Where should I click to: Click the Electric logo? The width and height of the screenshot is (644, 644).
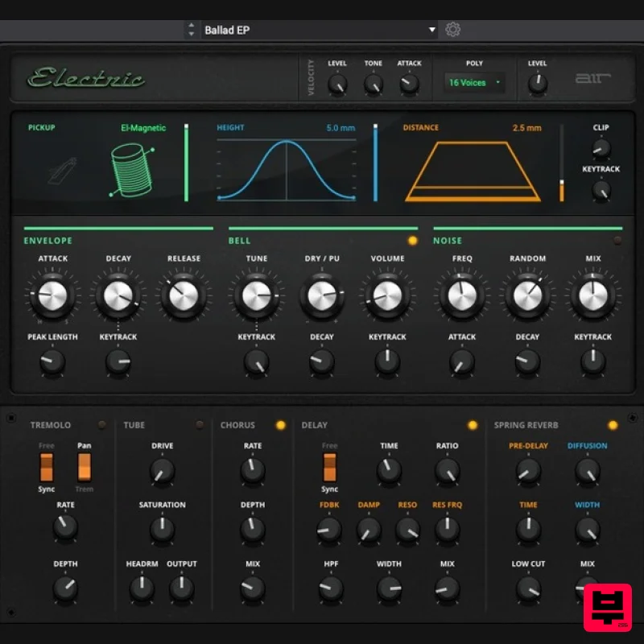(86, 77)
